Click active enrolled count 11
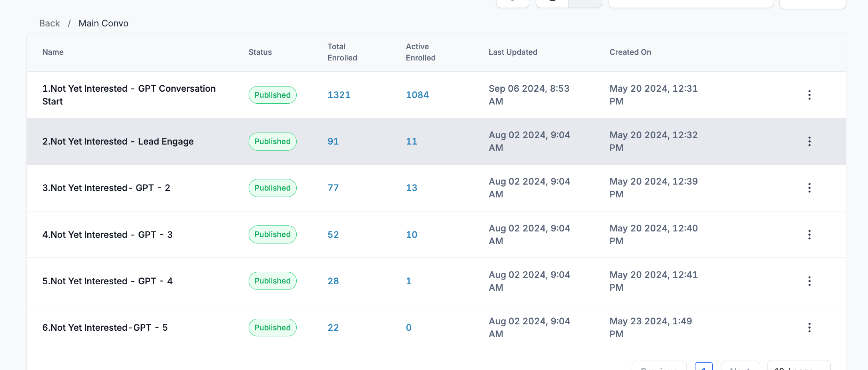The image size is (868, 370). tap(412, 141)
